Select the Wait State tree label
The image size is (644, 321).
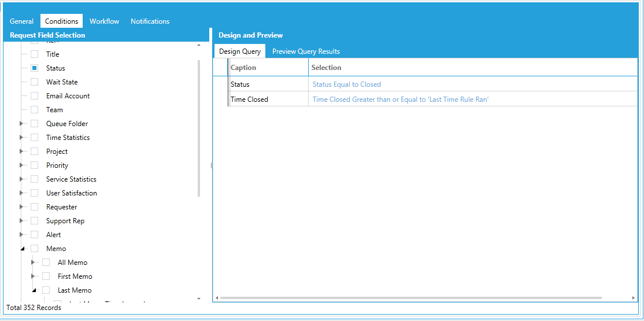coord(62,82)
